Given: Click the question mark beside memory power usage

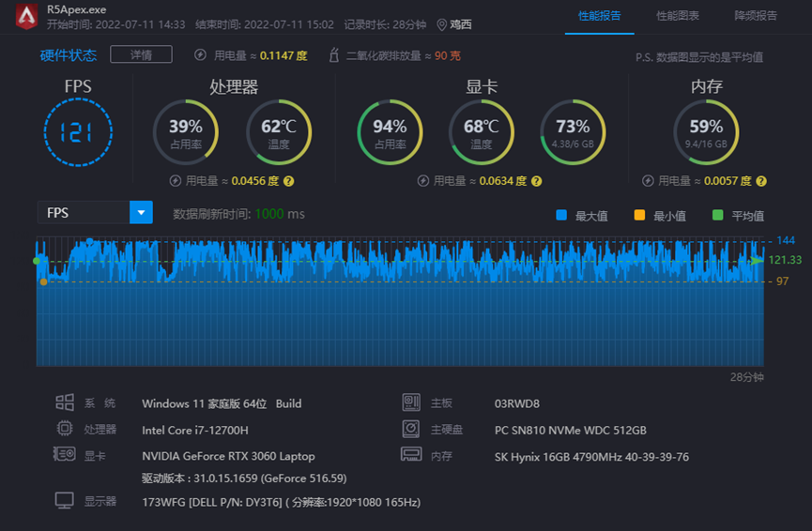Looking at the screenshot, I should click(761, 181).
